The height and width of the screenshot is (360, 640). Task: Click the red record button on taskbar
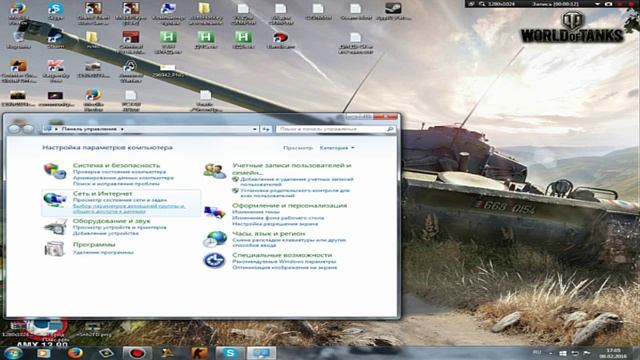(x=138, y=353)
